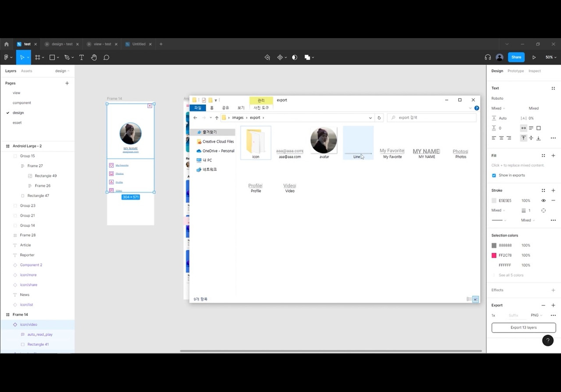Open the Help question mark button
The width and height of the screenshot is (561, 392).
pos(548,341)
